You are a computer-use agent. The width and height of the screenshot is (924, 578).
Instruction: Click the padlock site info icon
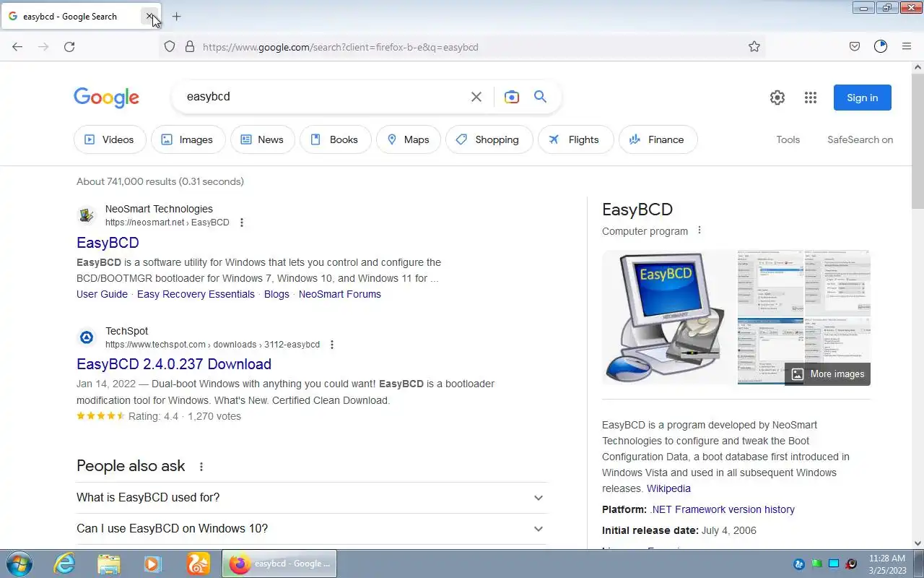click(x=190, y=46)
